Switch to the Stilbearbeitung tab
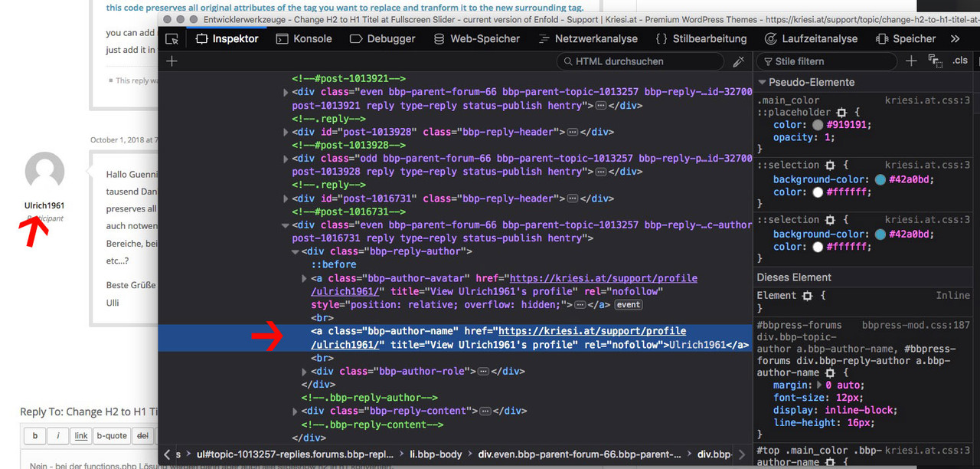 pyautogui.click(x=701, y=38)
